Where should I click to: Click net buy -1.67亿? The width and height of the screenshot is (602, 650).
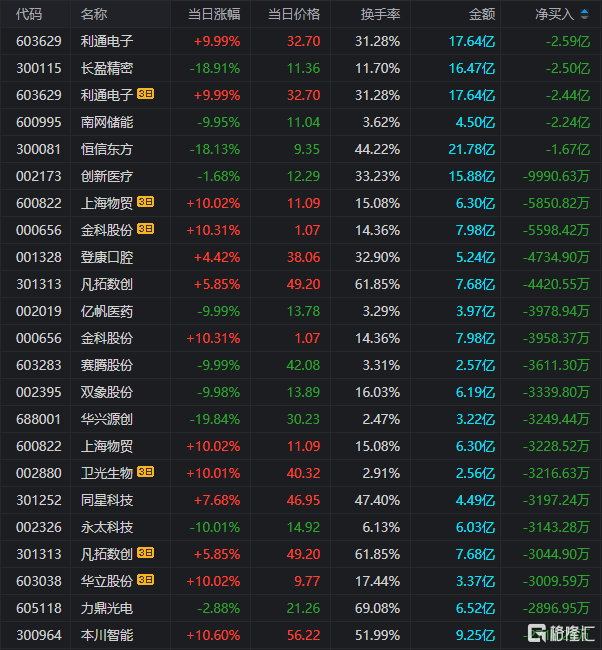pyautogui.click(x=568, y=149)
